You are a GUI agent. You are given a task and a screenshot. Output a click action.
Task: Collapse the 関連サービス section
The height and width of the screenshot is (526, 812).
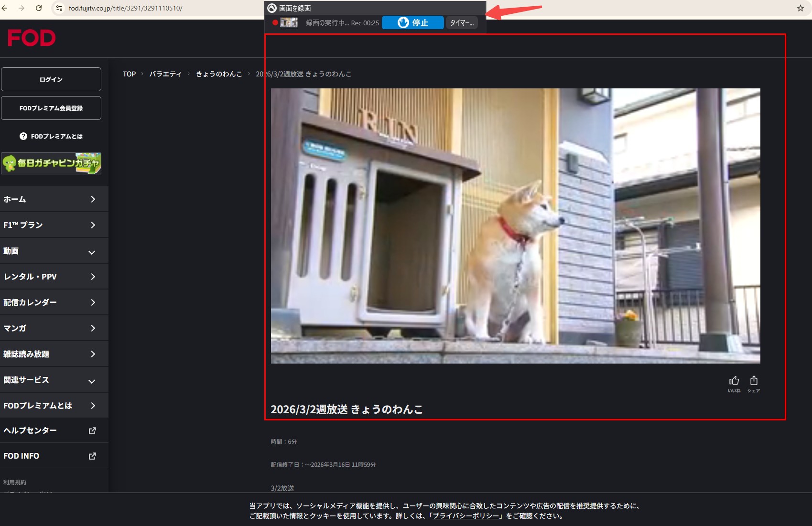pyautogui.click(x=92, y=381)
